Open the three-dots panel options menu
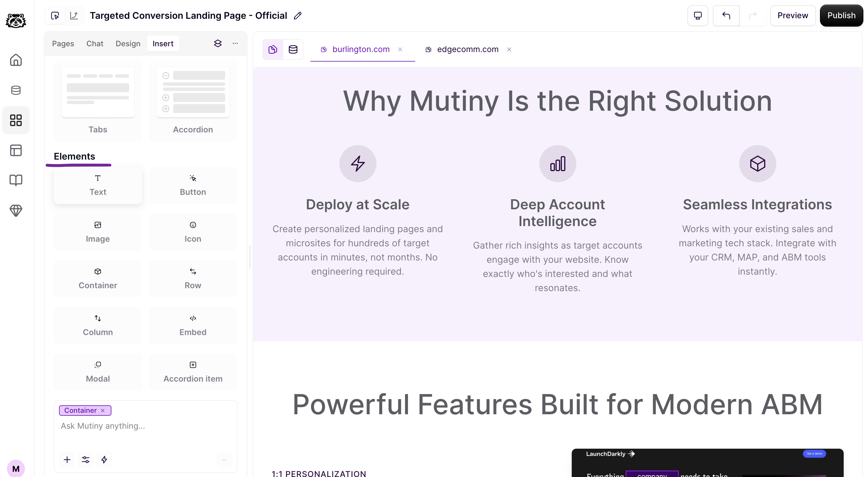 coord(235,43)
